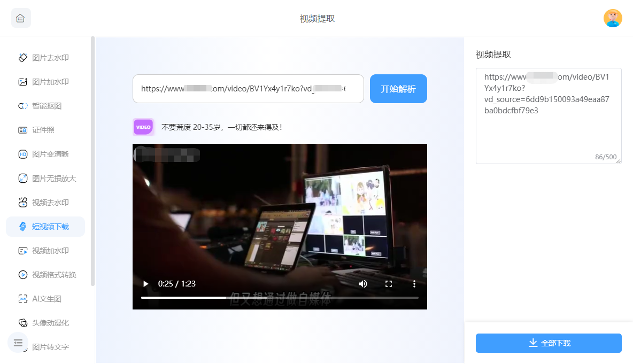Click the 证件照 ID card icon
Image resolution: width=633 pixels, height=364 pixels.
click(23, 130)
